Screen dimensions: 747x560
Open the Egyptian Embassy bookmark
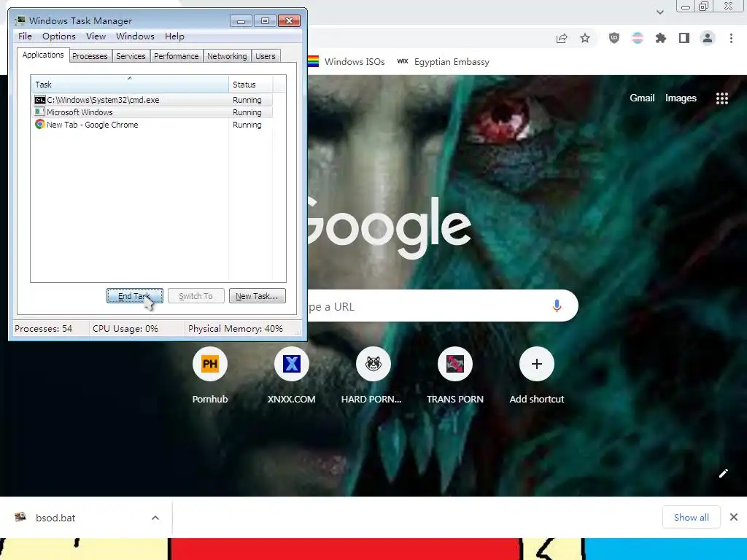[x=443, y=61]
